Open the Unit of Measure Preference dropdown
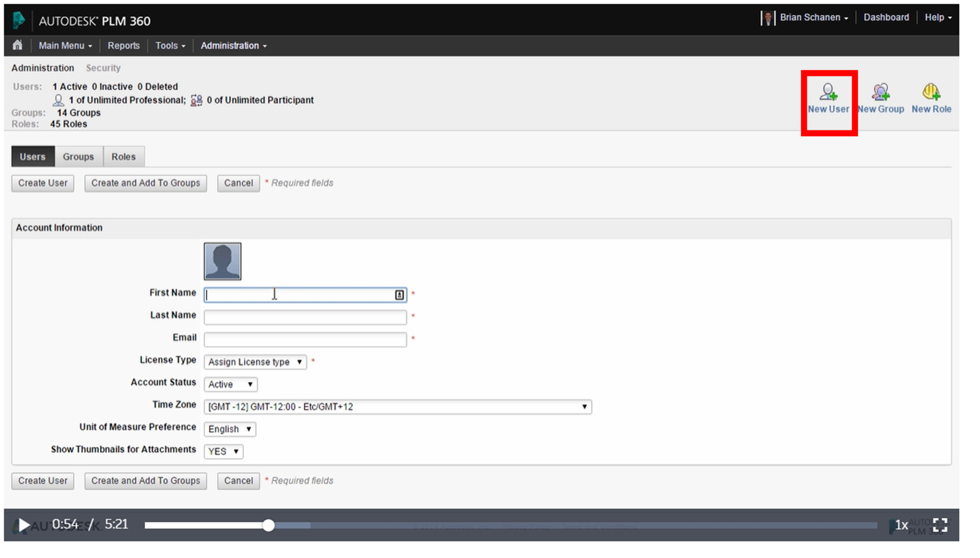 pyautogui.click(x=230, y=429)
